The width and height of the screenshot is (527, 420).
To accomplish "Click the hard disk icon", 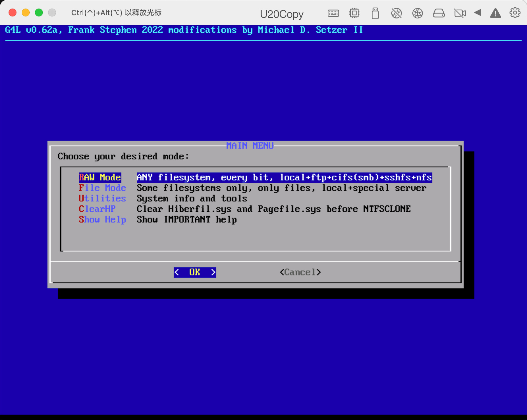I will click(x=439, y=13).
